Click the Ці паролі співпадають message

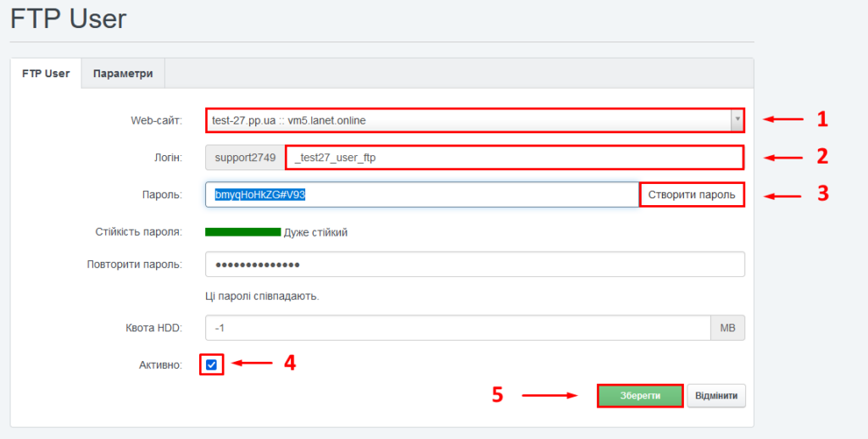coord(262,296)
